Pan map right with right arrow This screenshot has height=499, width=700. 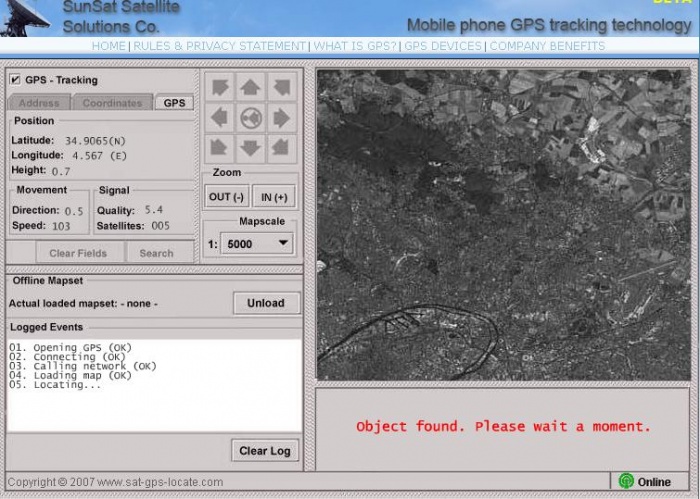tap(282, 118)
